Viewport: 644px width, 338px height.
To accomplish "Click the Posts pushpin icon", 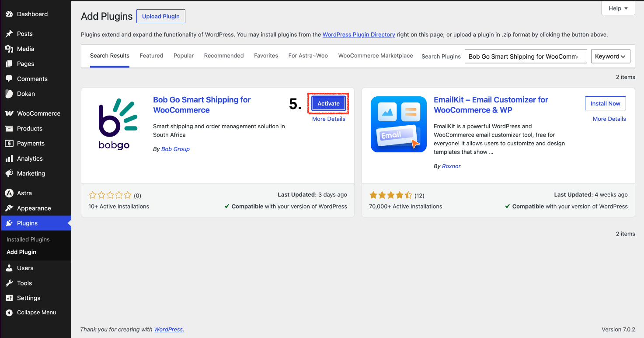I will tap(9, 34).
